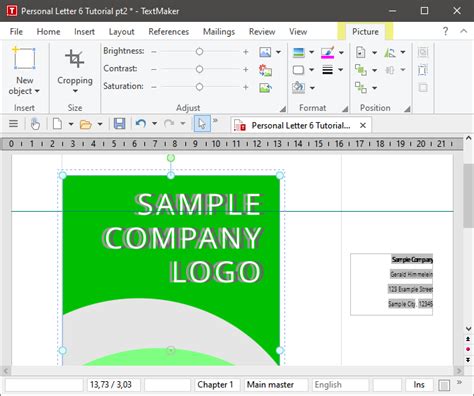Toggle the object selection arrow mode
Screen dimensions: 474x396
(x=202, y=124)
